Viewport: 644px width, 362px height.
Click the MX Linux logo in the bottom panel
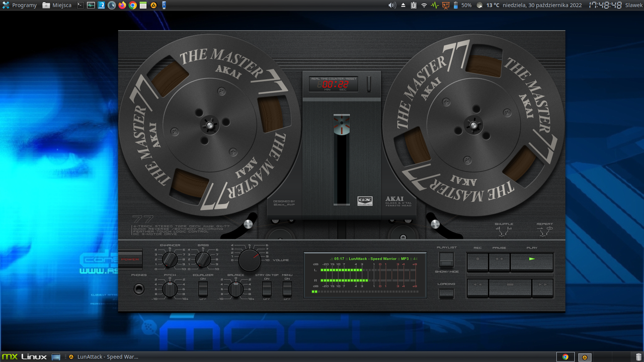pos(24,356)
